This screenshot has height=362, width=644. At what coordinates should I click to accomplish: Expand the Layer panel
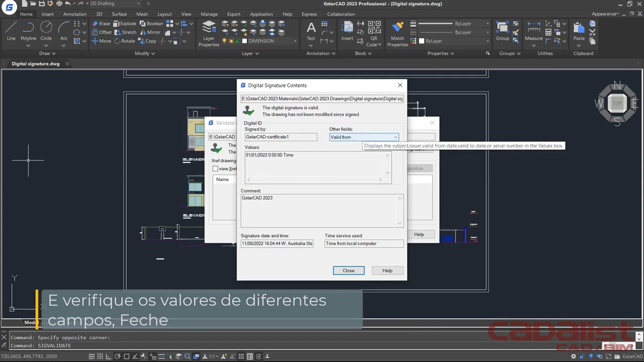[250, 53]
